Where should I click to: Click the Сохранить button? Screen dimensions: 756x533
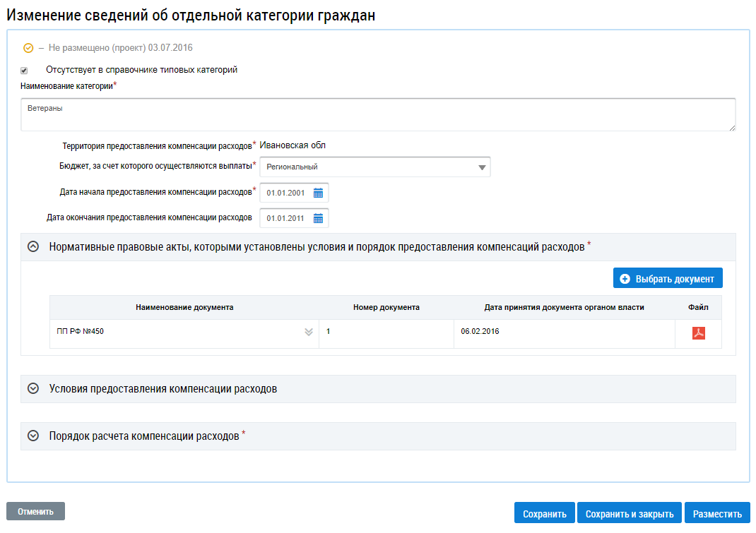click(544, 514)
